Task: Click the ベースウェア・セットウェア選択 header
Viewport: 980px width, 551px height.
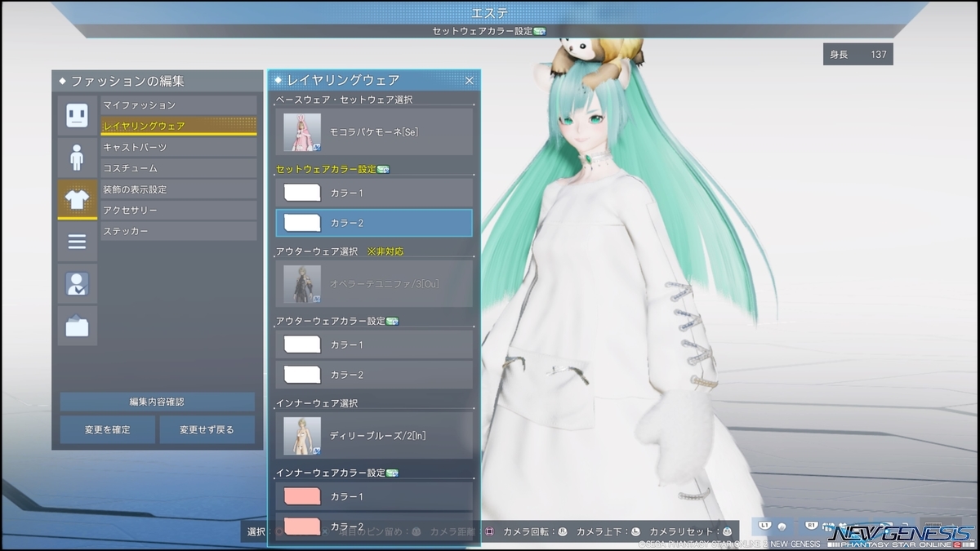Action: coord(344,100)
